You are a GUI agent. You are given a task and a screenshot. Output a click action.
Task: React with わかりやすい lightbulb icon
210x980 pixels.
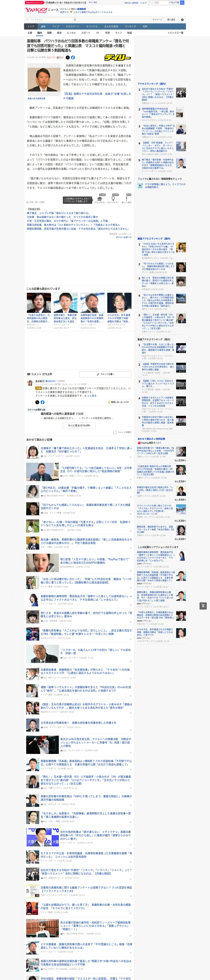(x=113, y=199)
